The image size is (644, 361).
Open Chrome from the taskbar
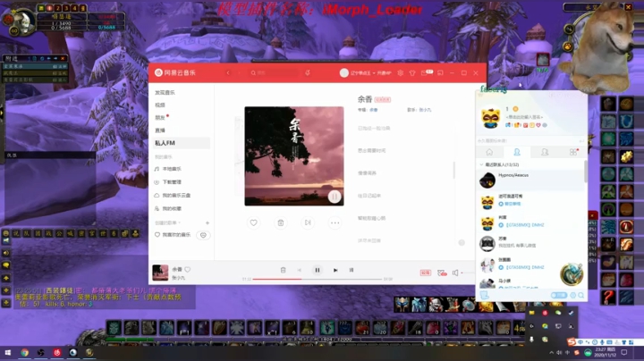25,352
